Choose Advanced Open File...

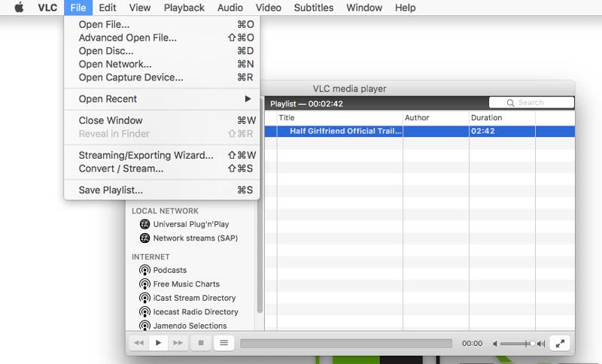click(x=162, y=38)
